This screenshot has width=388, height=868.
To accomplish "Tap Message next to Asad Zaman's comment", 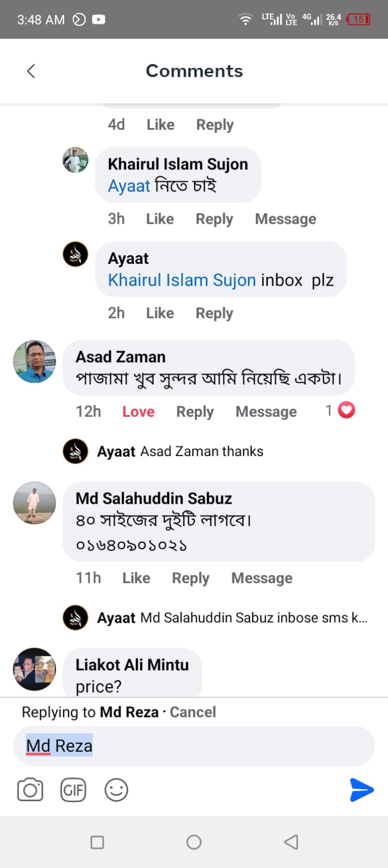I will [x=266, y=411].
